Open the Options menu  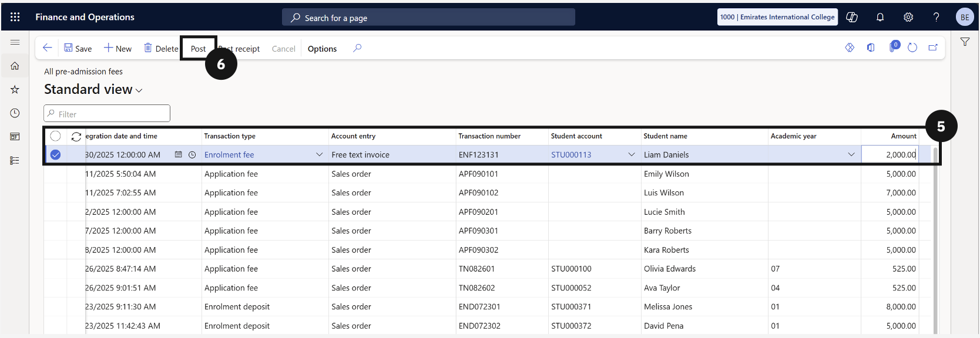coord(322,49)
